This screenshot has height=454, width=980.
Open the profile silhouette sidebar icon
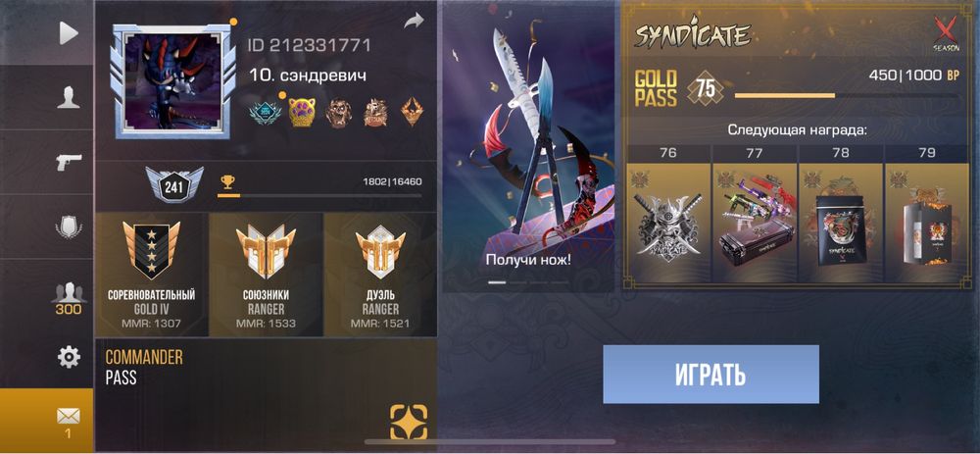pos(69,97)
